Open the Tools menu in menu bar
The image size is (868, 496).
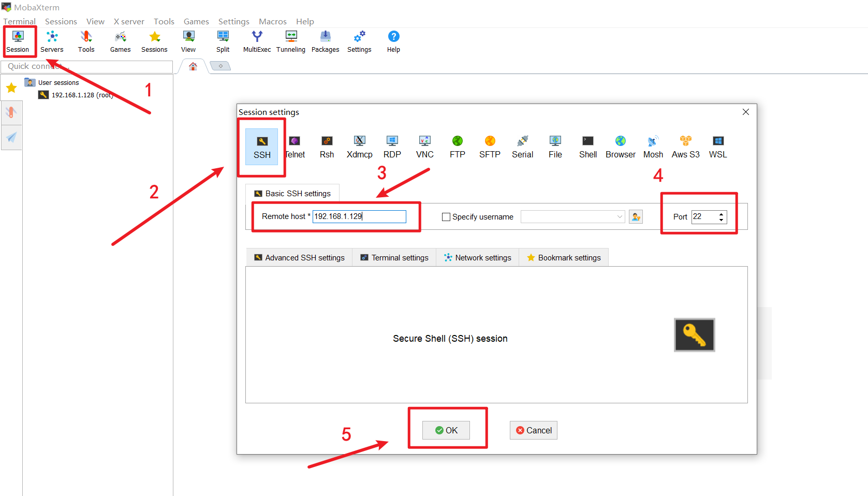[x=164, y=22]
